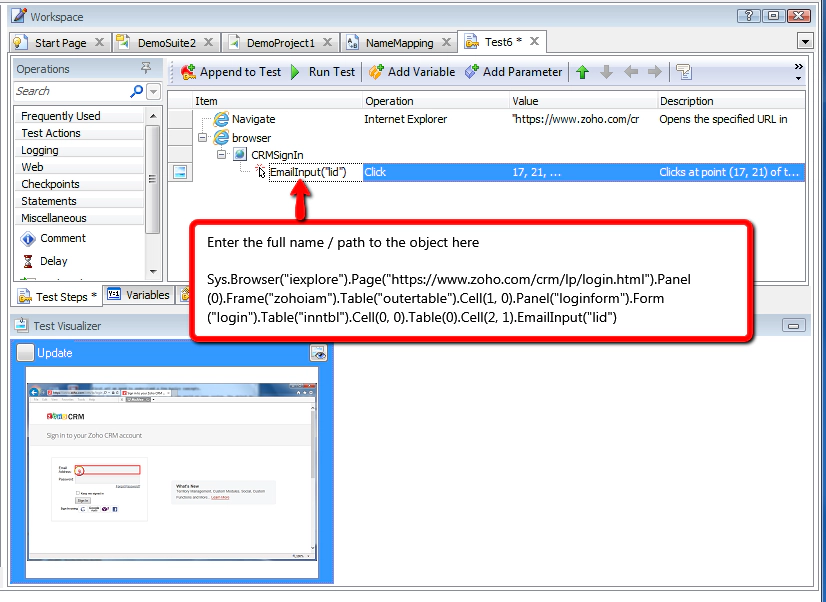Click the pin icon on Operations panel
The image size is (826, 602).
[x=146, y=68]
